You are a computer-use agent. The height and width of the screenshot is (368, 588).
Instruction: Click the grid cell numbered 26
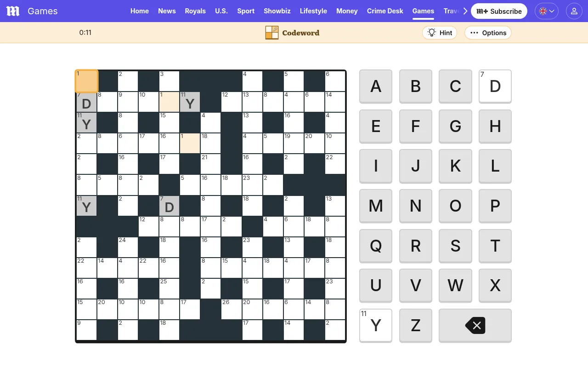[232, 309]
